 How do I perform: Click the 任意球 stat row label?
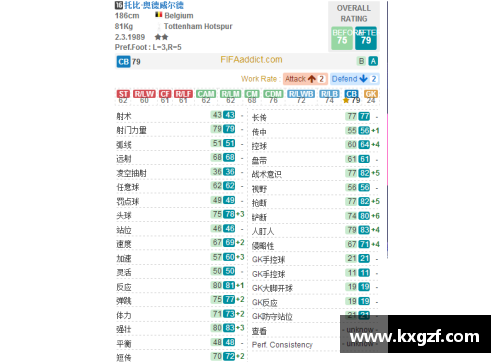128,187
